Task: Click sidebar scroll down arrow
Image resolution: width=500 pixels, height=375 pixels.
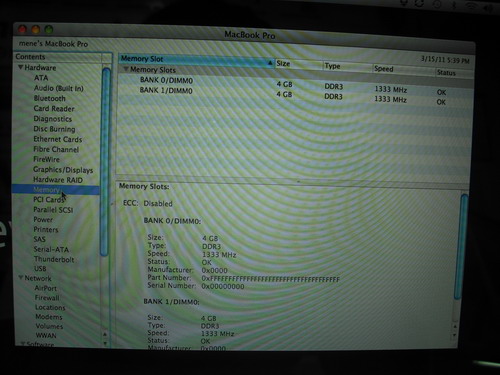Action: (105, 343)
